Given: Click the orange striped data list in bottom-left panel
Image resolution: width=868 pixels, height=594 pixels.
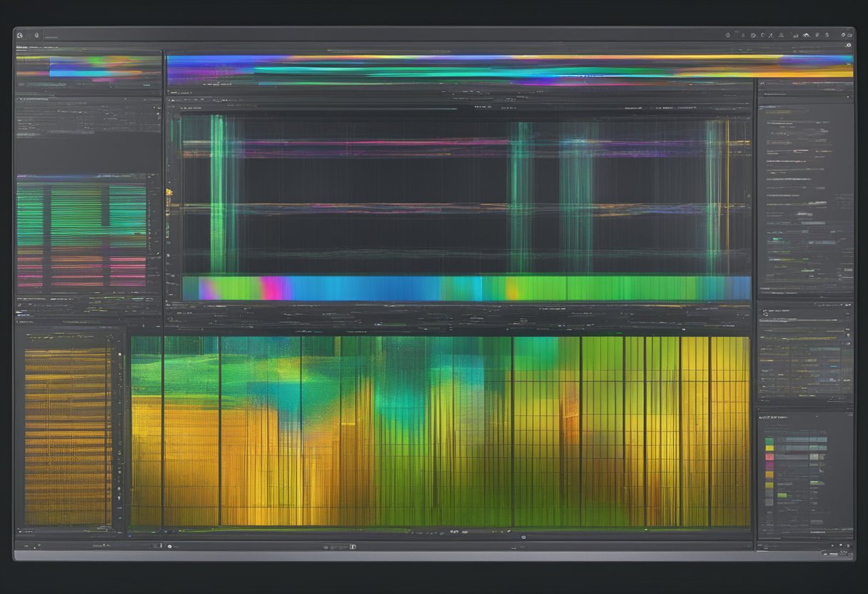Looking at the screenshot, I should coord(67,436).
